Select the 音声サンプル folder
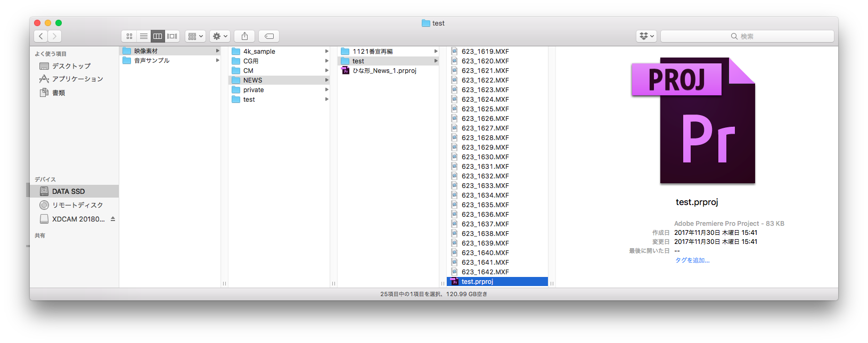This screenshot has width=868, height=343. click(x=170, y=61)
